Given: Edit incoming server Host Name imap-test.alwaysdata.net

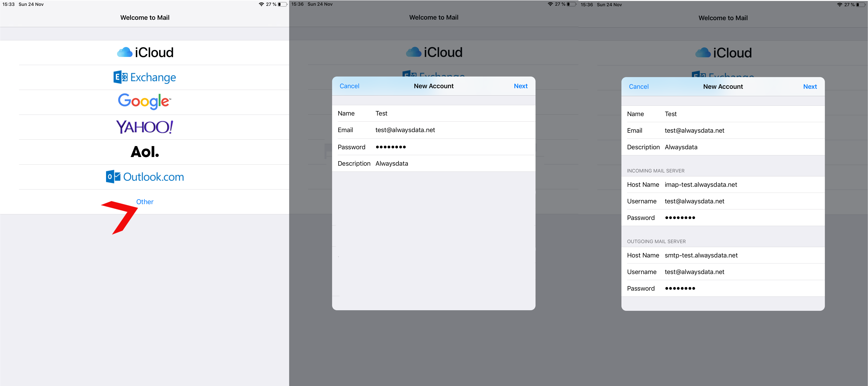Looking at the screenshot, I should (723, 185).
